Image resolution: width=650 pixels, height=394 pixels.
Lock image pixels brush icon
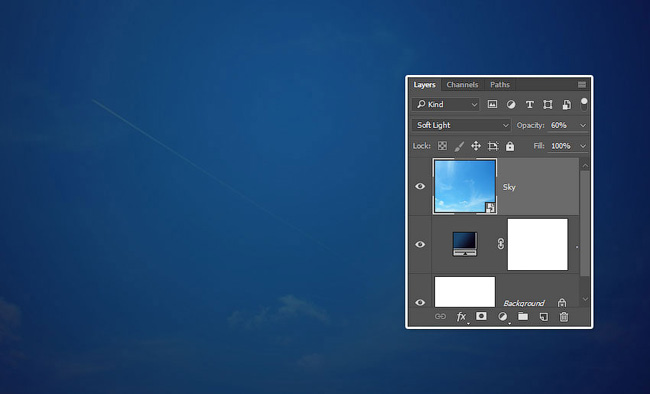459,146
